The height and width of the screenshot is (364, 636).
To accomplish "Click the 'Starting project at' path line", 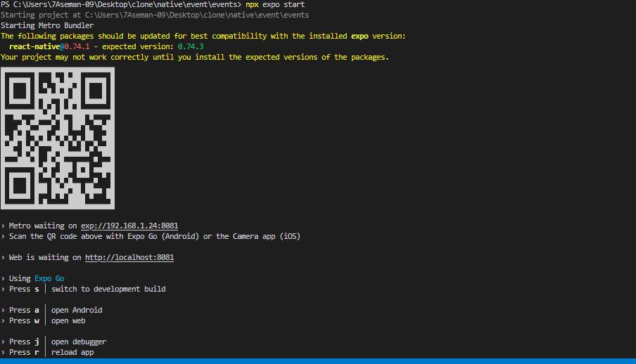I will pyautogui.click(x=155, y=15).
